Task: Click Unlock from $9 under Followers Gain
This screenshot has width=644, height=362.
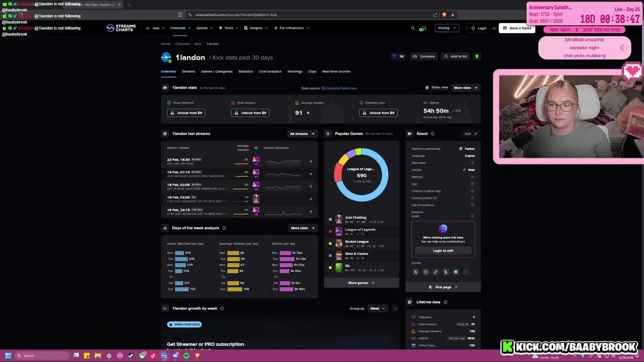Action: 378,113
